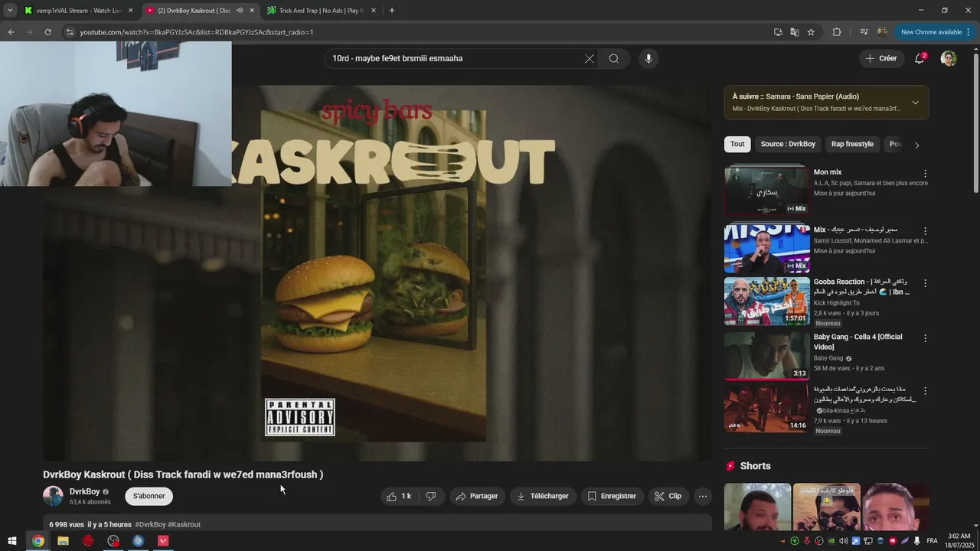Start voice search with the microphone
The height and width of the screenshot is (551, 980).
click(648, 58)
